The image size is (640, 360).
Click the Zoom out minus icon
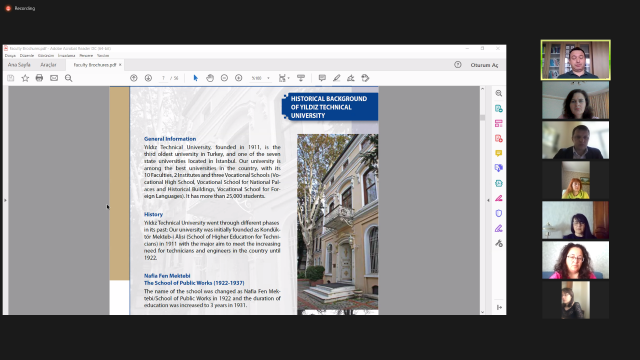224,78
